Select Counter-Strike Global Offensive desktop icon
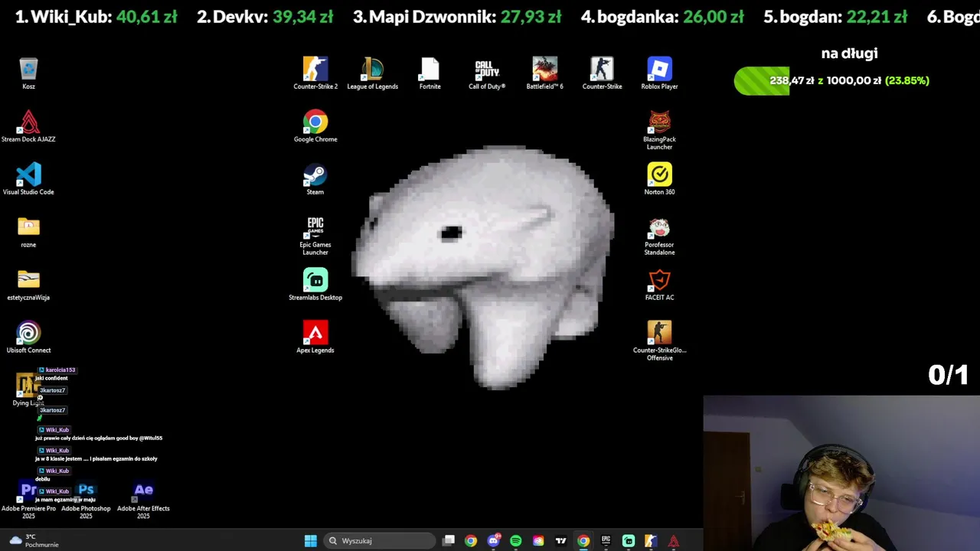The height and width of the screenshot is (551, 980). click(659, 341)
